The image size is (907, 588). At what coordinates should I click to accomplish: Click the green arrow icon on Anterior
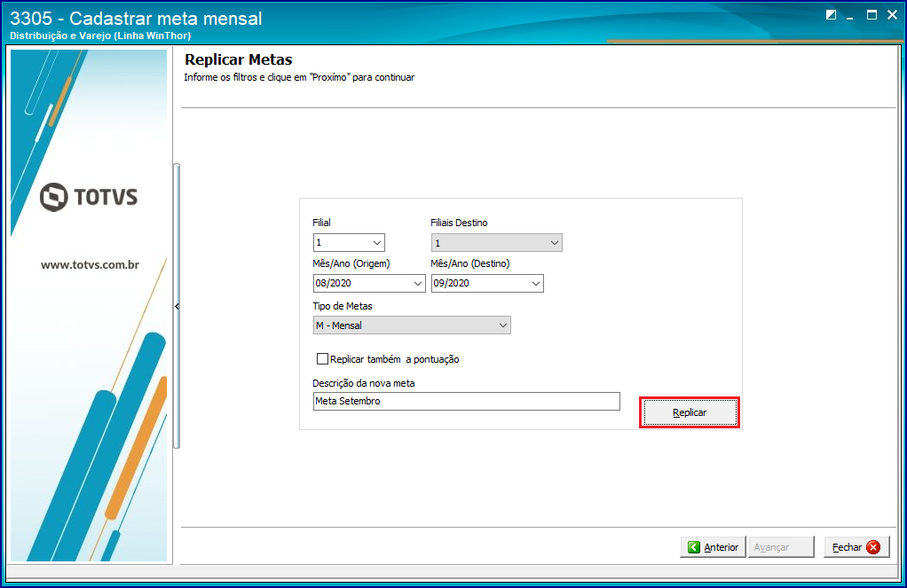click(693, 547)
